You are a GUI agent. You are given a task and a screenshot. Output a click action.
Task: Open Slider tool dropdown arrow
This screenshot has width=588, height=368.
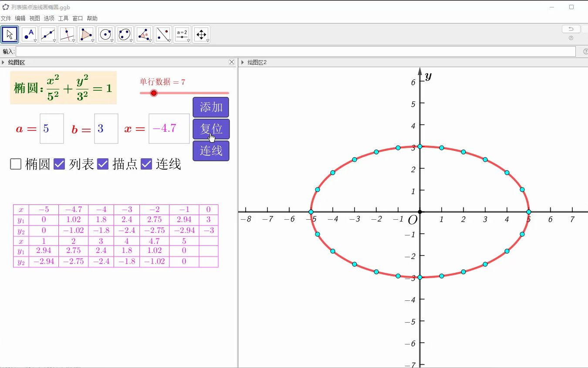pos(189,41)
